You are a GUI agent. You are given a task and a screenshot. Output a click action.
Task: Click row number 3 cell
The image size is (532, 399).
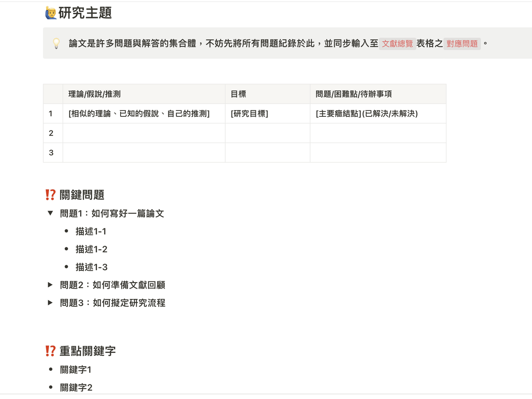click(53, 153)
